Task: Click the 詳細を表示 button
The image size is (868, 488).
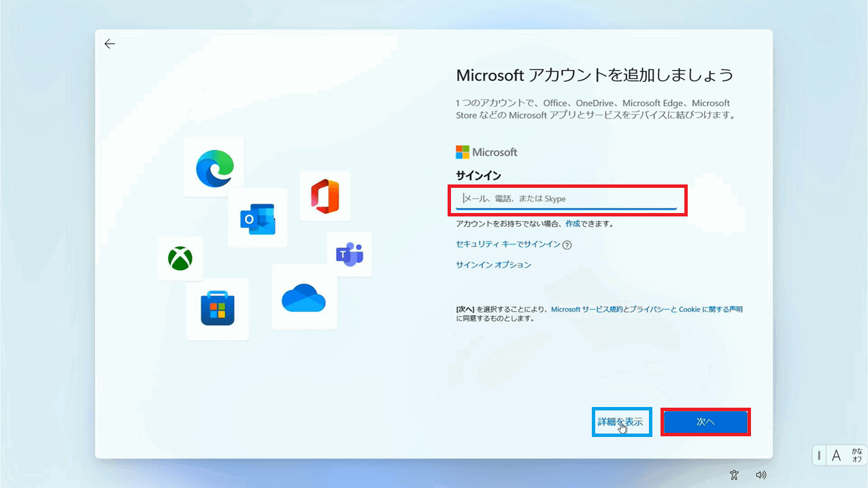Action: pos(622,422)
